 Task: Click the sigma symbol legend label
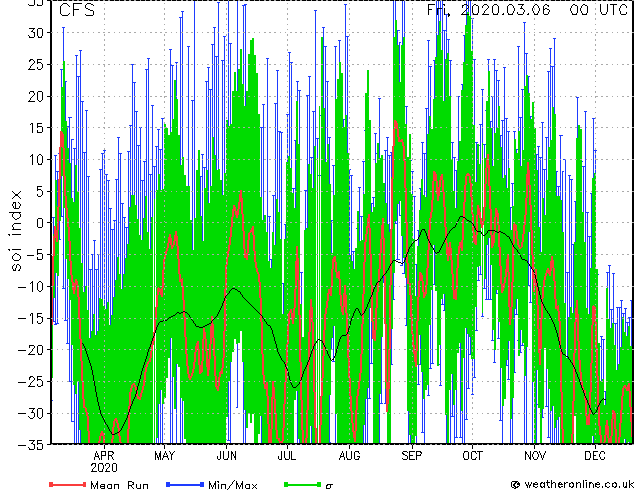[x=329, y=486]
